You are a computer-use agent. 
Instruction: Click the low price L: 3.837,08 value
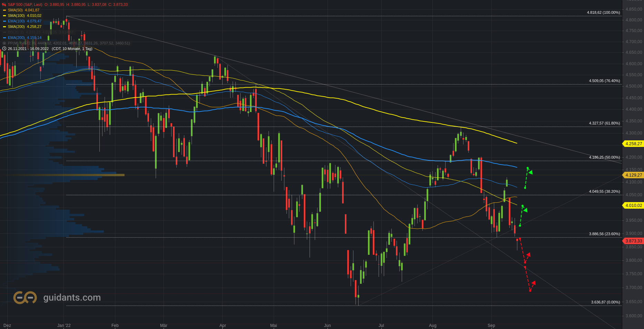point(97,4)
